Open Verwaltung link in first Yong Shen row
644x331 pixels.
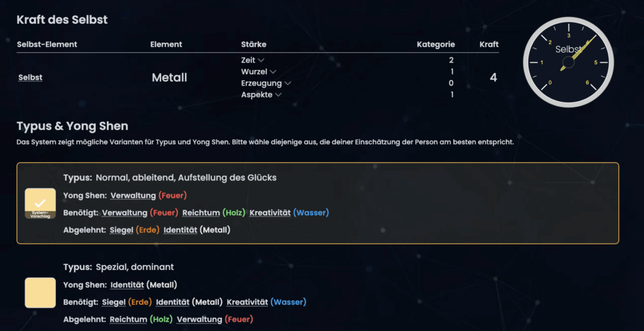click(133, 195)
